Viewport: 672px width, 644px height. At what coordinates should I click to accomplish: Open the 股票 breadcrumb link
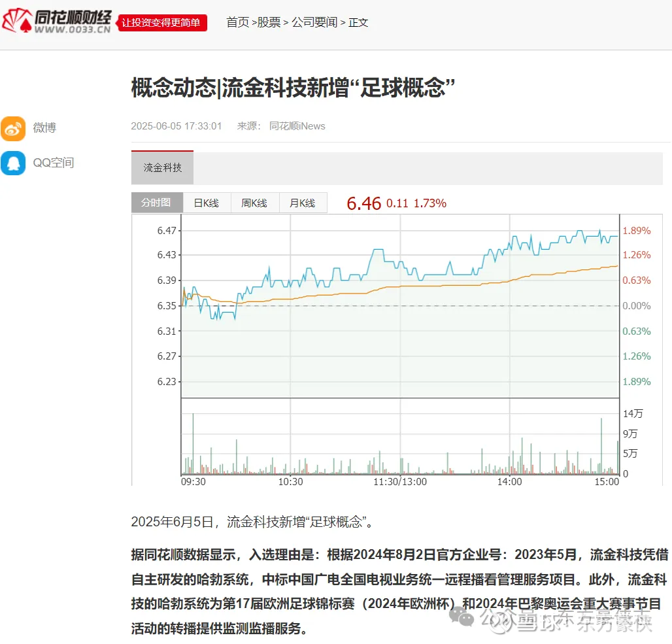pyautogui.click(x=269, y=22)
